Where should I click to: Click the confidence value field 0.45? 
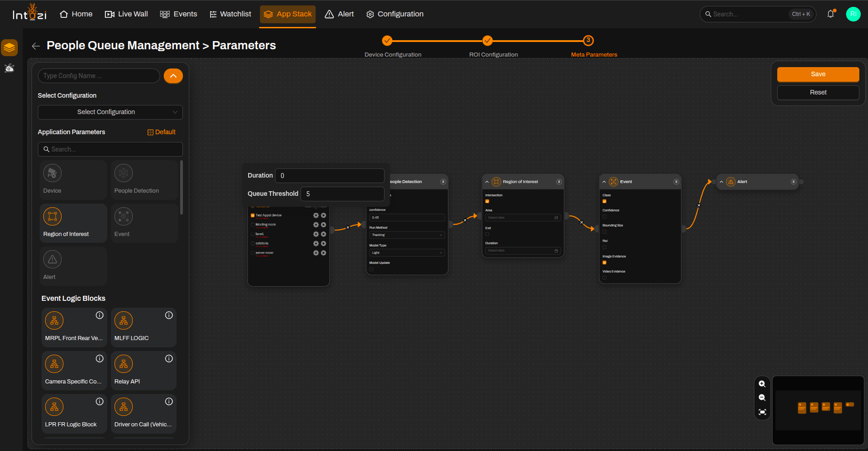(x=407, y=218)
